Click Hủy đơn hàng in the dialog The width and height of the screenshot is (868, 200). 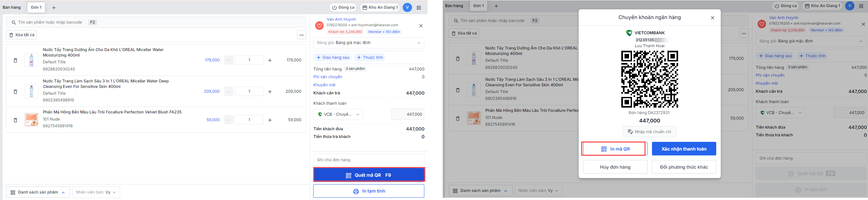click(x=615, y=167)
